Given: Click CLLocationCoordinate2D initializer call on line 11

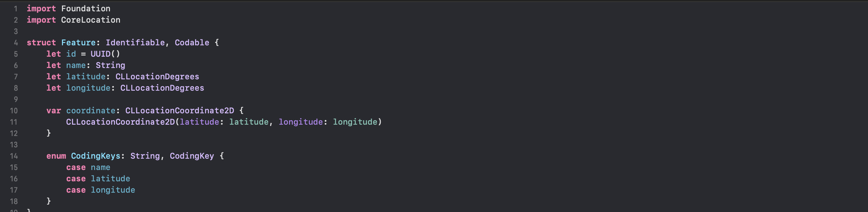Looking at the screenshot, I should coord(120,122).
